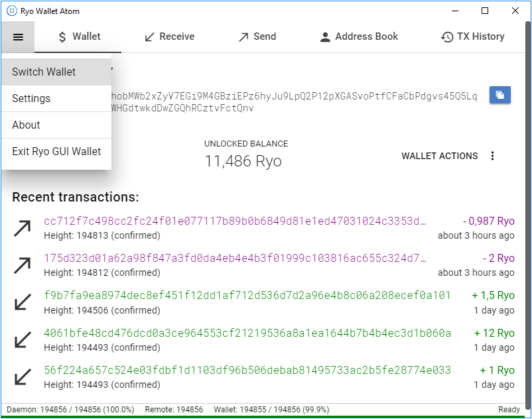The width and height of the screenshot is (532, 419).
Task: Open Settings from the menu
Action: (56, 98)
